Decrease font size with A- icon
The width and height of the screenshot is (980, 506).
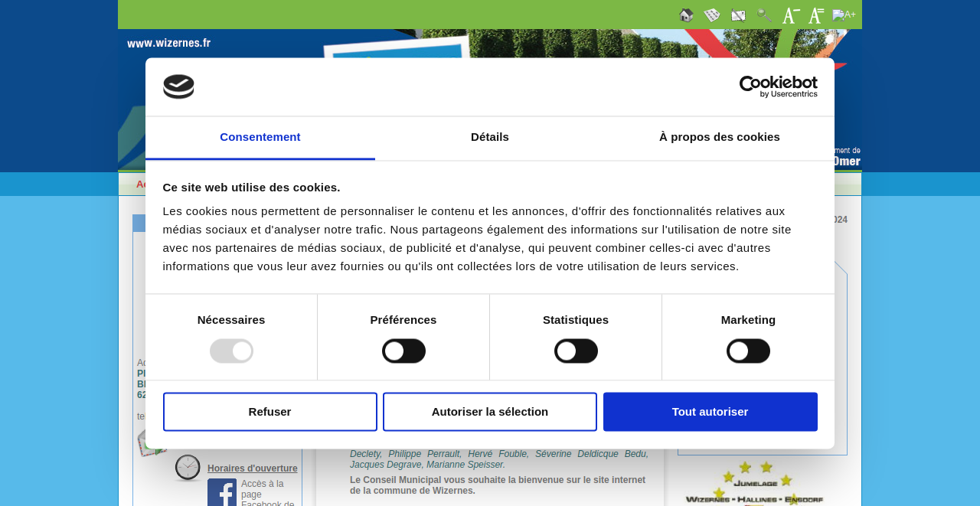[x=790, y=15]
